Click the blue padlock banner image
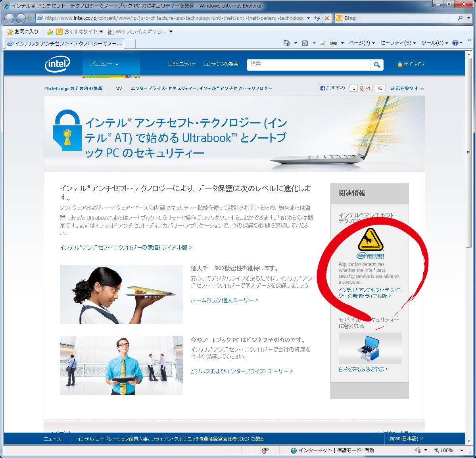This screenshot has height=458, width=476. tap(67, 130)
